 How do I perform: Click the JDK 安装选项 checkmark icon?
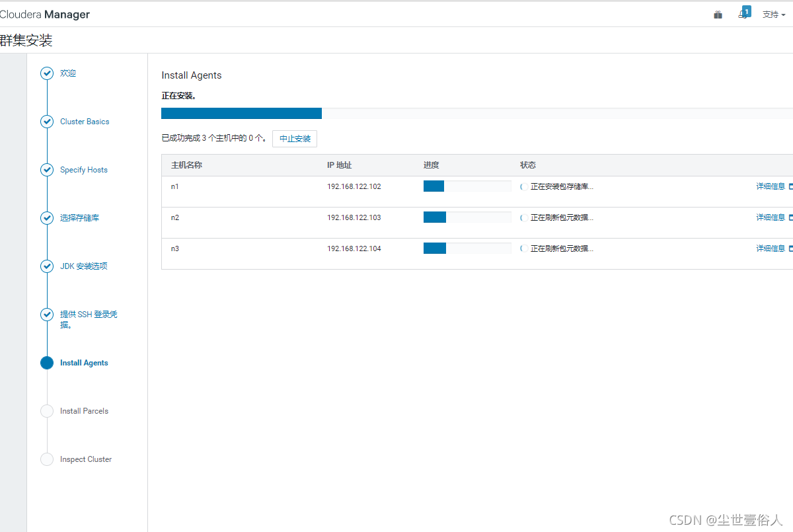(x=47, y=266)
